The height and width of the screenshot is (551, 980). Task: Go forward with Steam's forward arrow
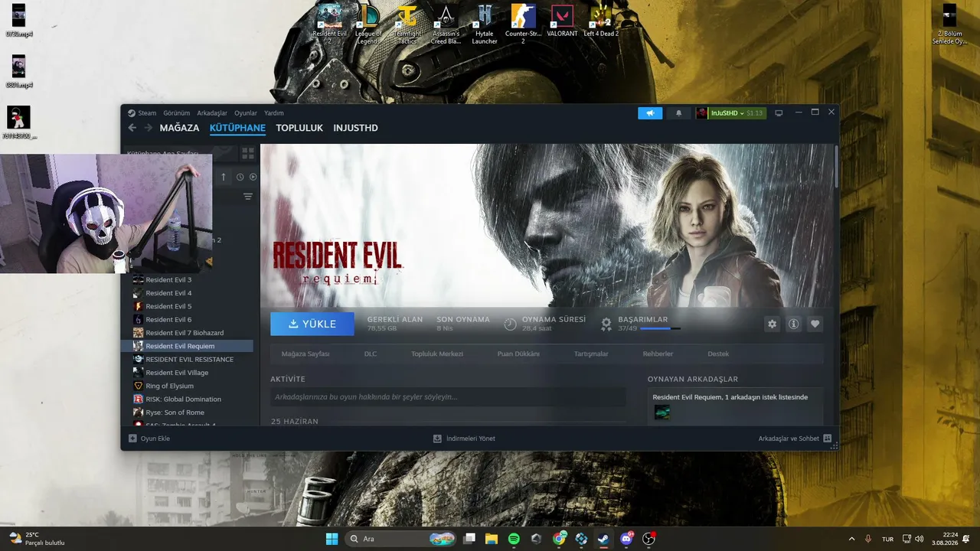pos(148,128)
